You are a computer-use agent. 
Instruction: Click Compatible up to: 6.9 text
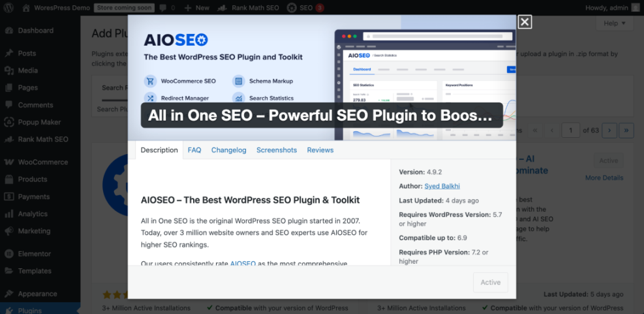[x=433, y=238]
